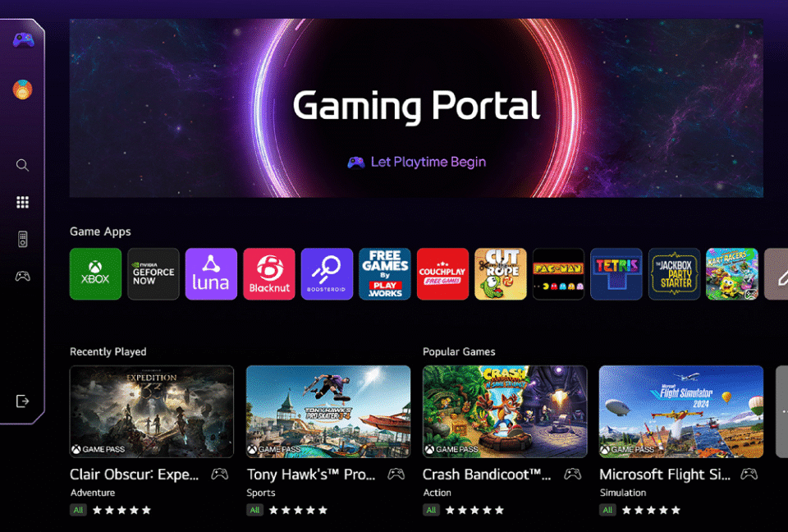
Task: Open Free Games by Play.Works
Action: [x=385, y=273]
